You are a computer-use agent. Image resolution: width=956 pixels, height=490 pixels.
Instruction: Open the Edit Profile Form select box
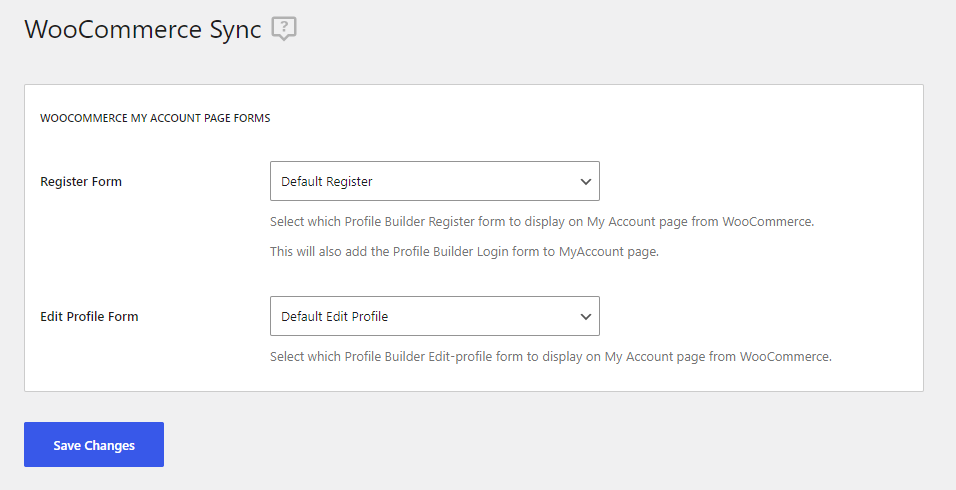(435, 316)
